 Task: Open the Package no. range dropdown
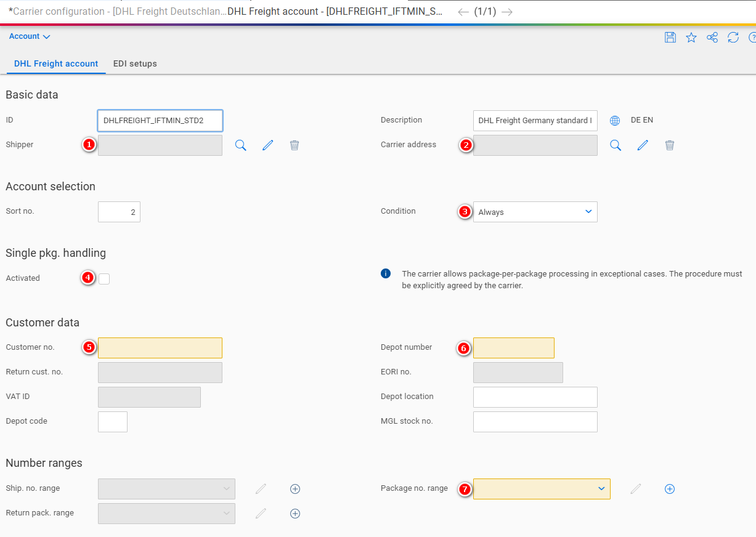point(542,489)
